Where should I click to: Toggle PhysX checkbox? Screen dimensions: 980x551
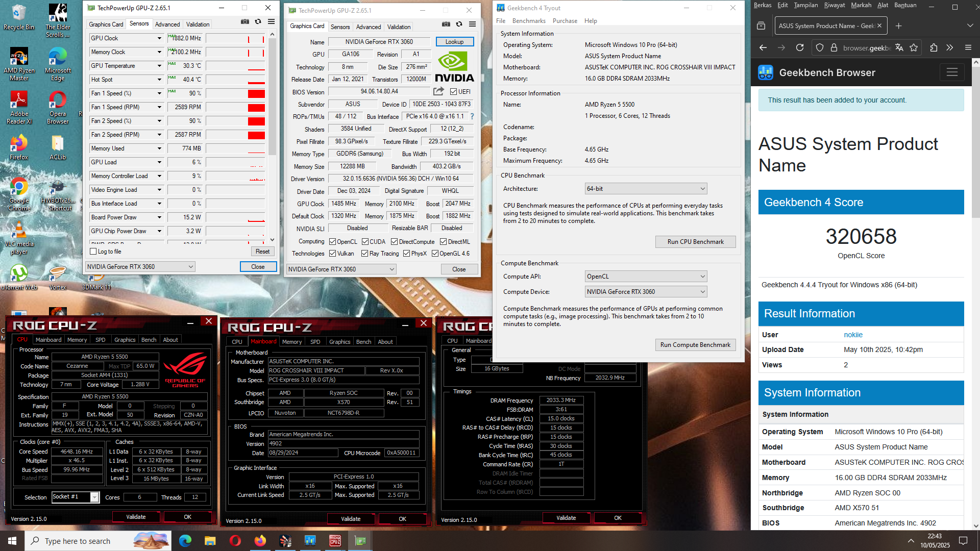407,254
